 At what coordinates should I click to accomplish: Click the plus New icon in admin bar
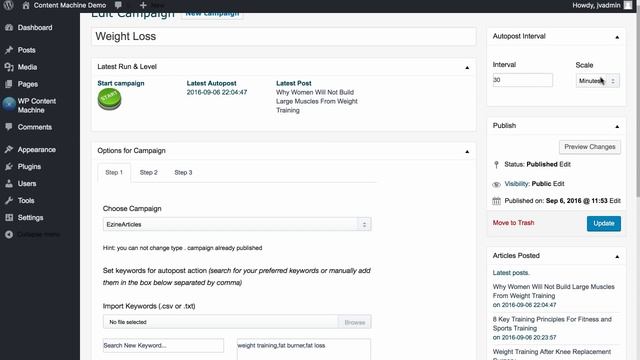[x=143, y=5]
